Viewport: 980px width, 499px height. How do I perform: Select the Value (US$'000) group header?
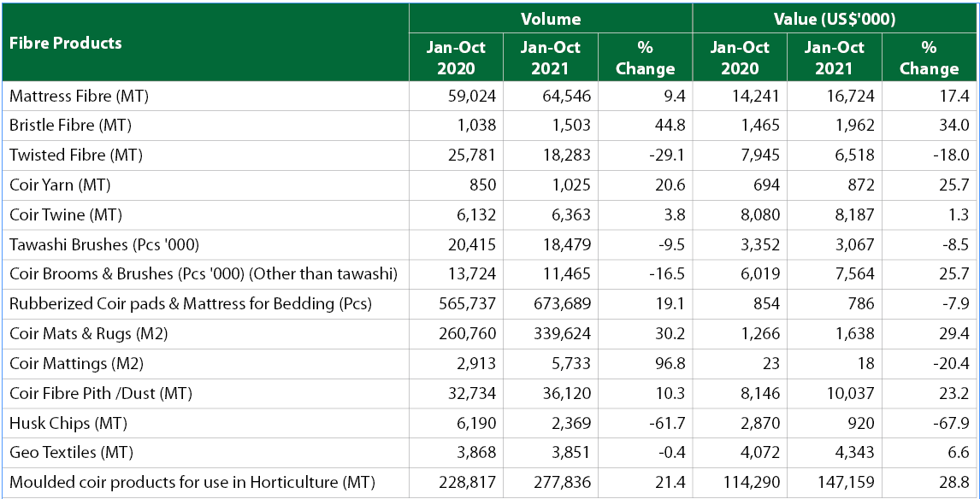click(835, 19)
